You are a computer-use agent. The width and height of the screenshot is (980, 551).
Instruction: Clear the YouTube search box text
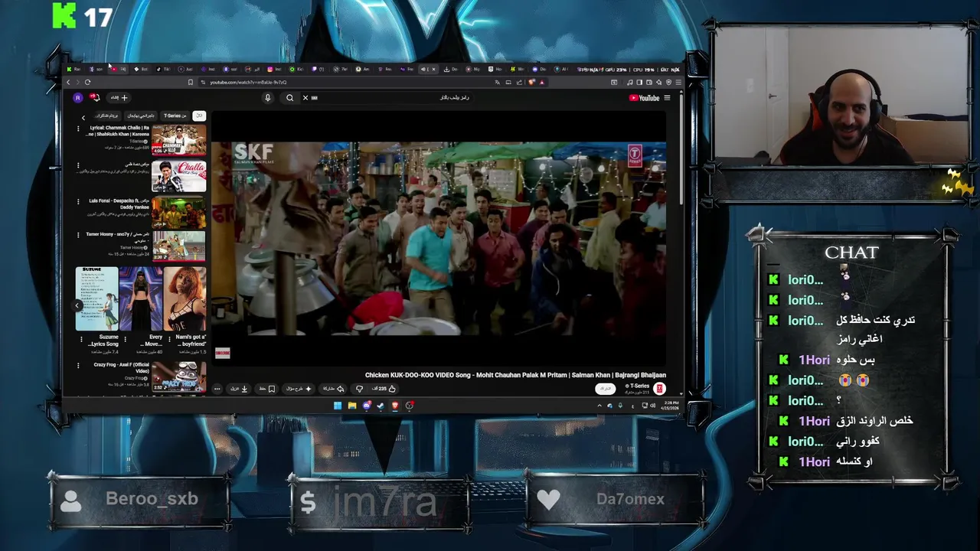(x=305, y=98)
